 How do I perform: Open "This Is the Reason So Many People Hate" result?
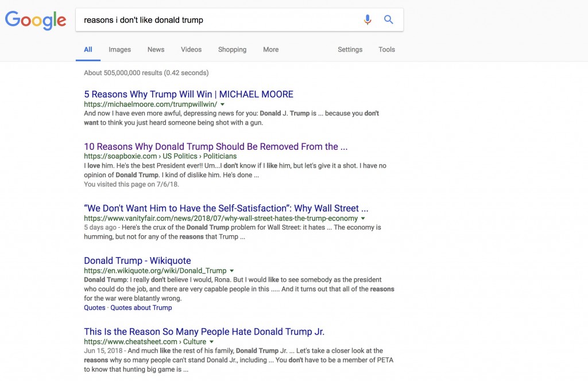tap(204, 332)
